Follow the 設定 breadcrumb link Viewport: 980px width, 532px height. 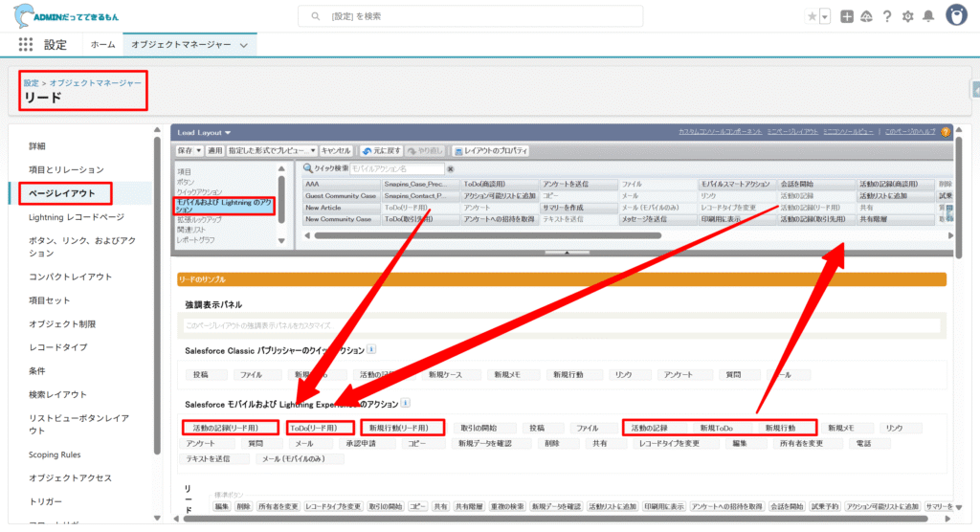click(32, 82)
